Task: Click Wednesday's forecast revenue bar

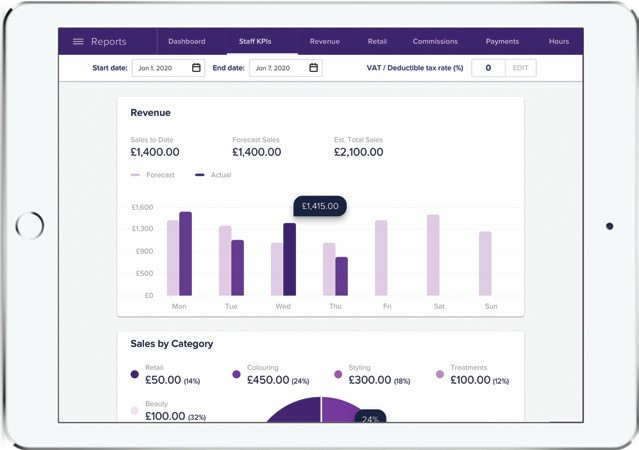Action: [x=277, y=269]
